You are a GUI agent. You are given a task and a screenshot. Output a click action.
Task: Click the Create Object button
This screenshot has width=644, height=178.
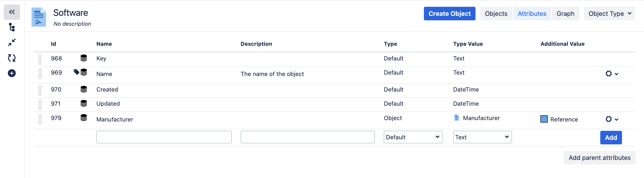(449, 13)
